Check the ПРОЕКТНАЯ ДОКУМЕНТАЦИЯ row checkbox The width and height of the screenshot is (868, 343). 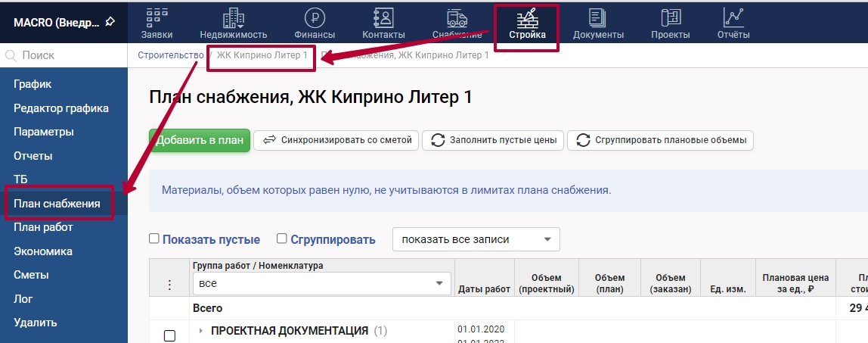169,335
